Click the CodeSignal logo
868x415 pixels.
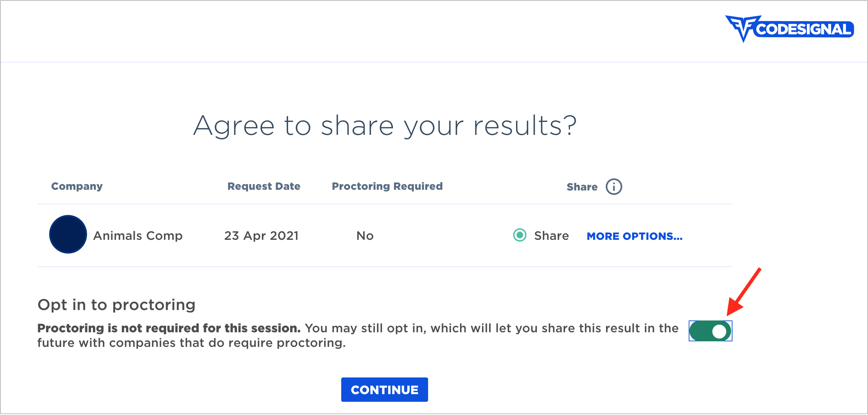click(x=789, y=29)
